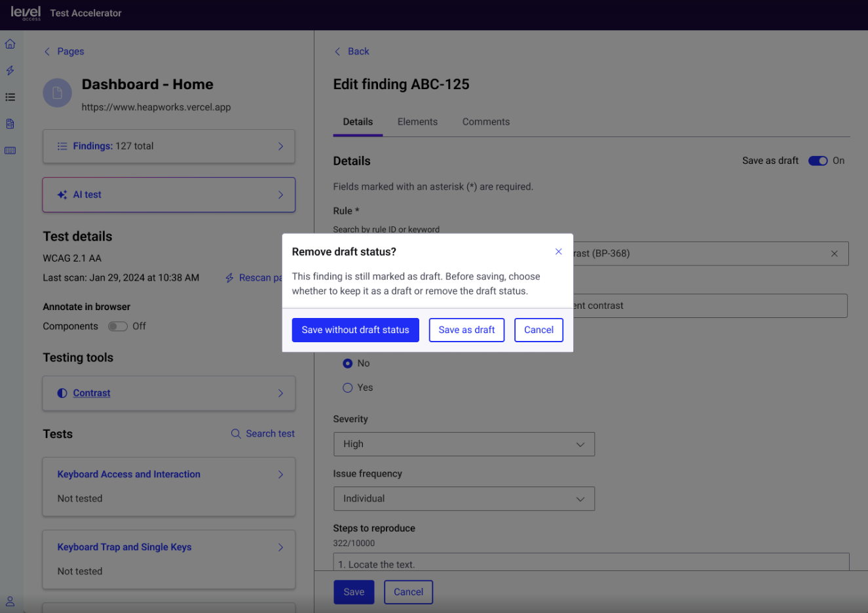Click the Save button at page bottom
This screenshot has width=868, height=613.
click(x=354, y=592)
